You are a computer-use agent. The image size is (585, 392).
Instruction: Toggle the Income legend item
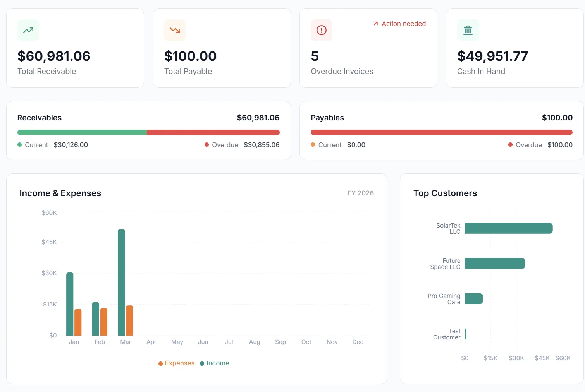click(214, 363)
